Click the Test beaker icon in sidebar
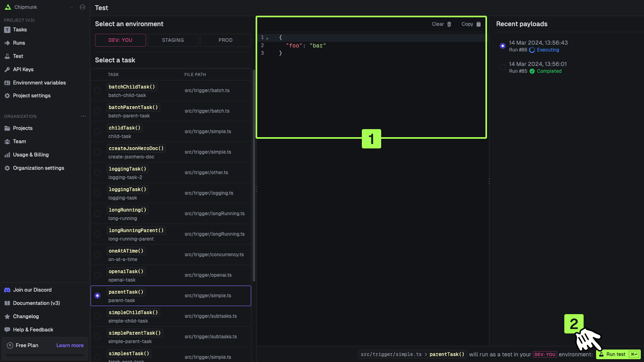The height and width of the screenshot is (362, 644). point(7,56)
